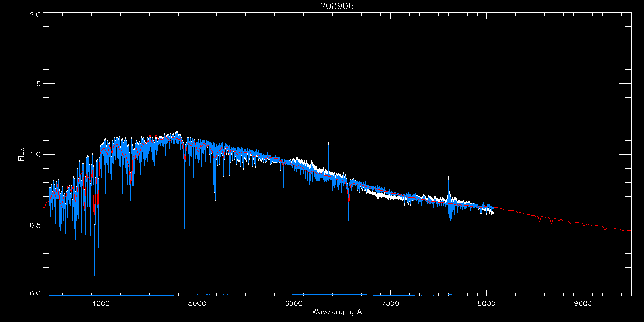Click the 5000 x-axis tick label
Image resolution: width=644 pixels, height=322 pixels.
point(197,303)
